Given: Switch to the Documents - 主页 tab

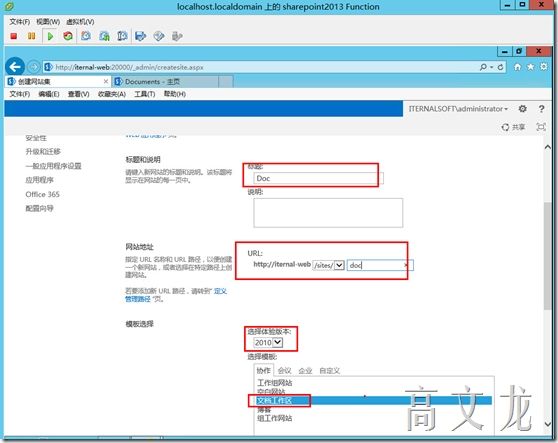Looking at the screenshot, I should 165,81.
